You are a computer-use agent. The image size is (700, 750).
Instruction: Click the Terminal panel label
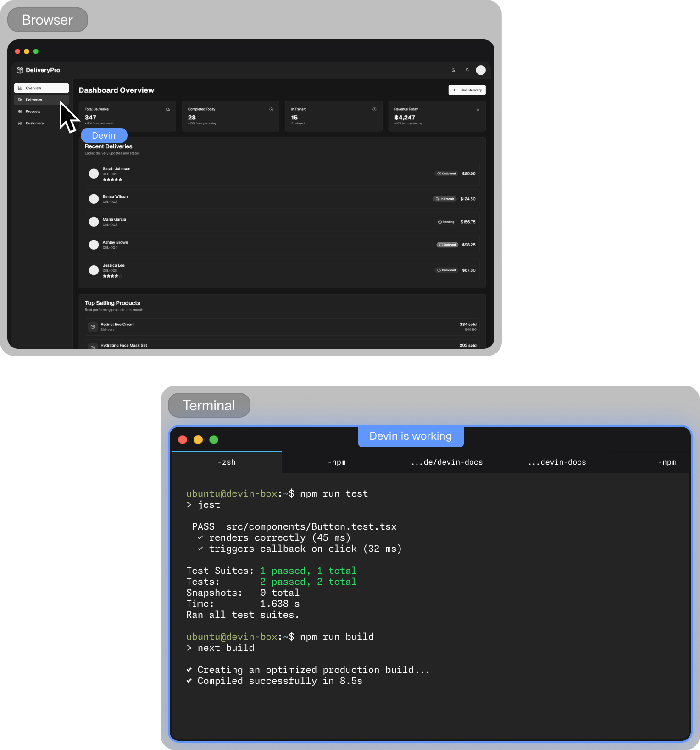(209, 405)
